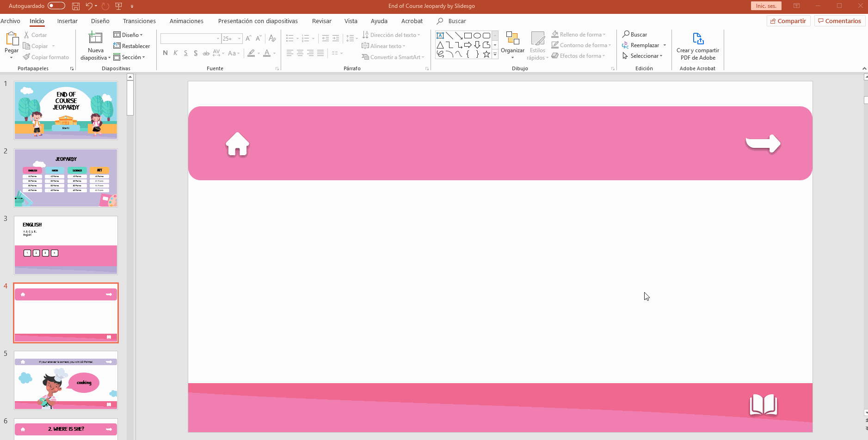The width and height of the screenshot is (868, 440).
Task: Open Dirección del texto dropdown
Action: coord(391,35)
